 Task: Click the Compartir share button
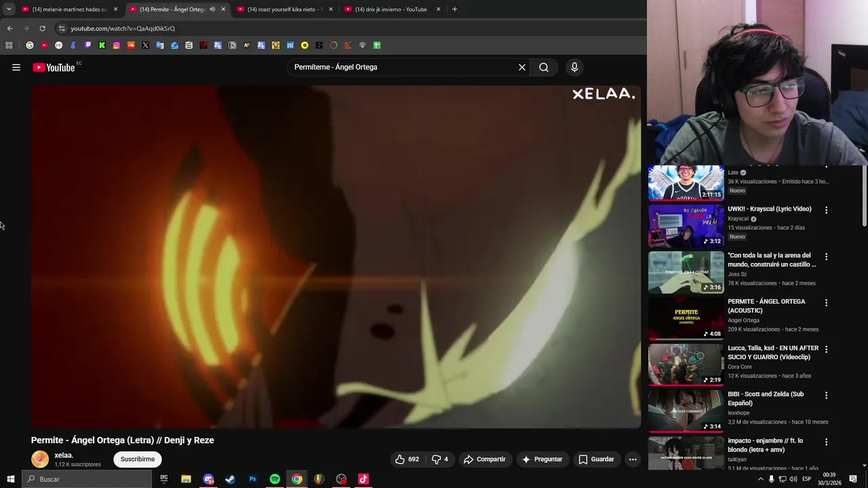484,460
